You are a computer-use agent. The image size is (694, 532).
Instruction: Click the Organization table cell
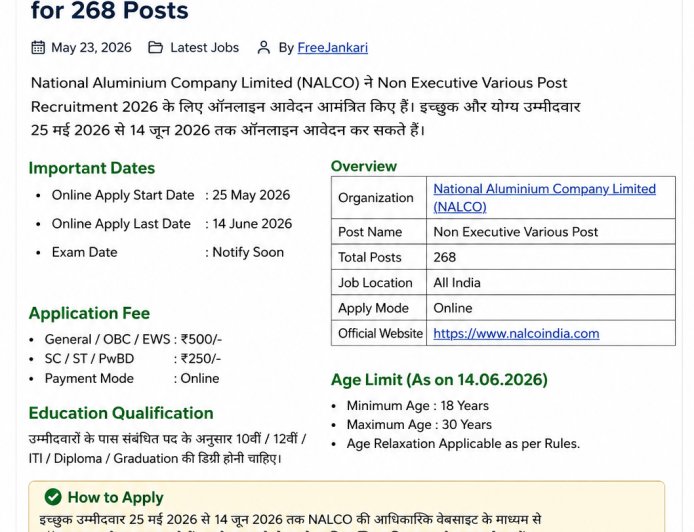point(379,197)
